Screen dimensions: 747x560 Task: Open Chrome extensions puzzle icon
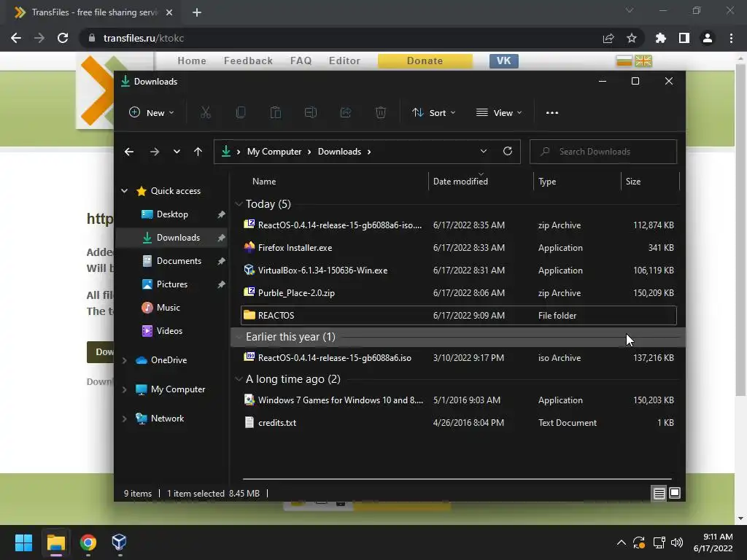coord(661,38)
